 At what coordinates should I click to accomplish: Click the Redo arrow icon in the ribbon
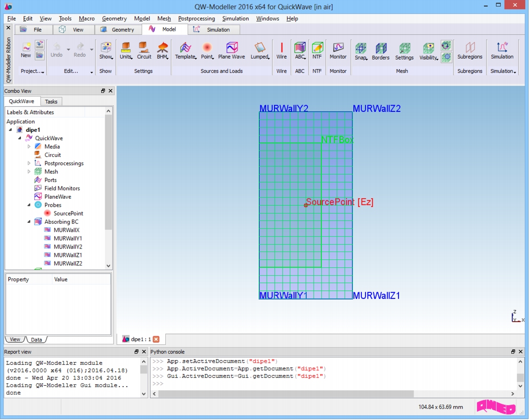(80, 46)
